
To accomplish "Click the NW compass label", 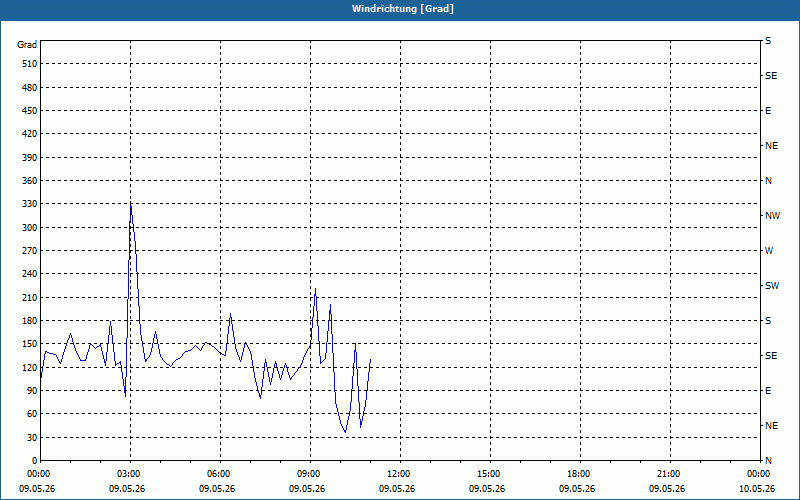I will point(772,216).
